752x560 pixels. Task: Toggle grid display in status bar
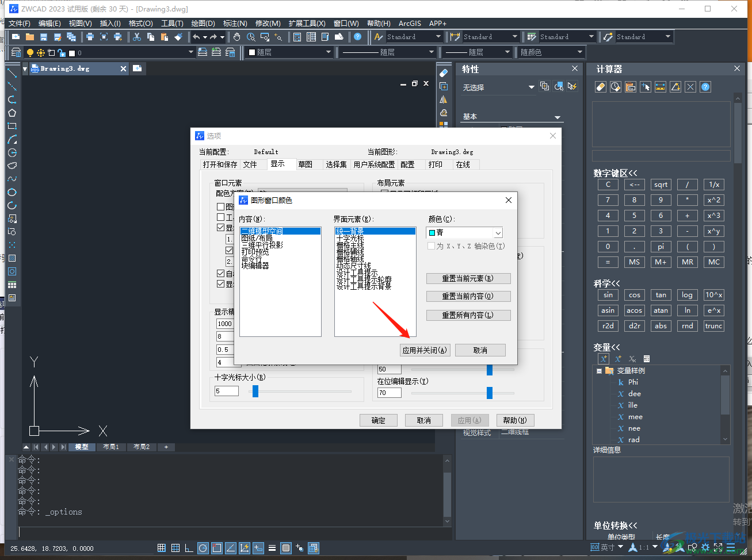[x=175, y=548]
